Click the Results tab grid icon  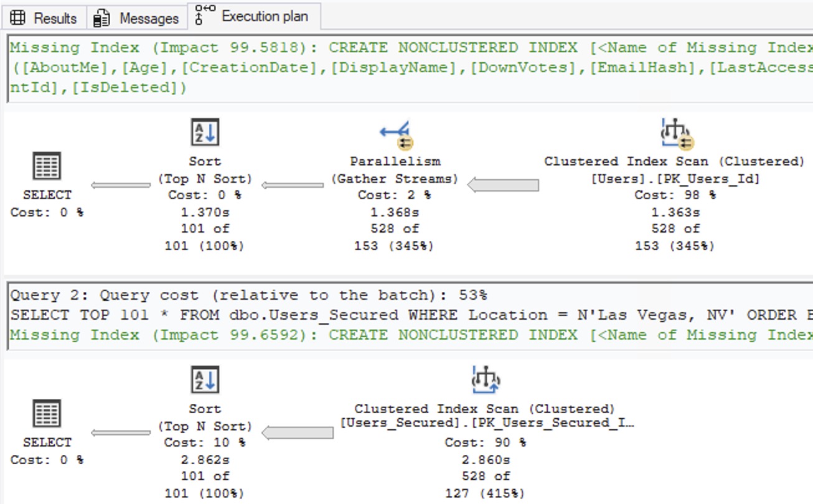(x=19, y=19)
